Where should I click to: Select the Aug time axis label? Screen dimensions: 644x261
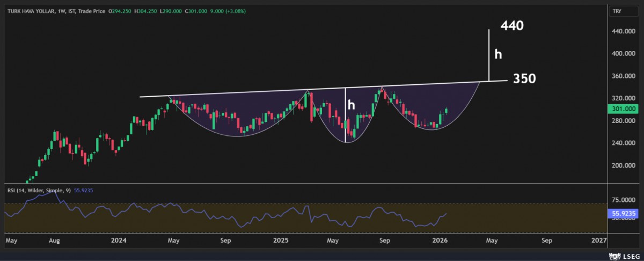point(55,240)
